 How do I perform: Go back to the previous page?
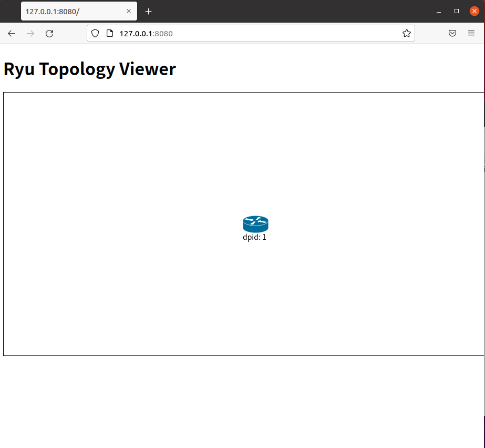coord(12,34)
